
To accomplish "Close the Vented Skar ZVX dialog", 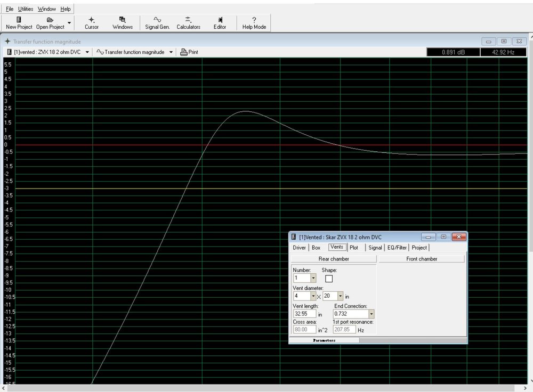I will coord(459,237).
